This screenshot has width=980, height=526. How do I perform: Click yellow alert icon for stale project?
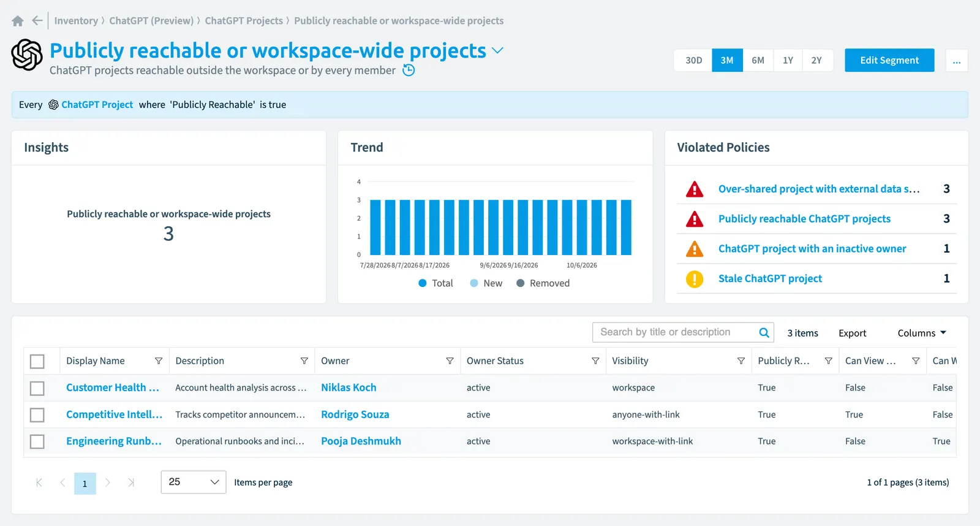(x=695, y=279)
